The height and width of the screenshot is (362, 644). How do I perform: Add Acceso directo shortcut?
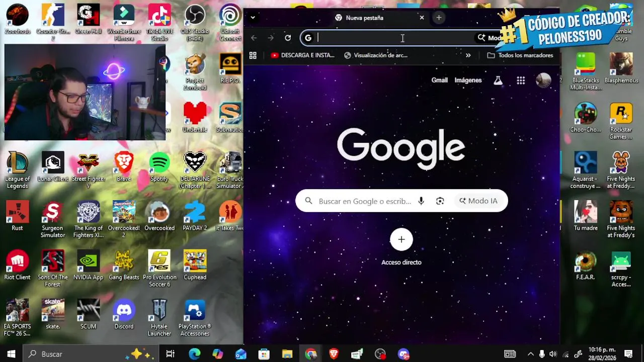pyautogui.click(x=401, y=240)
